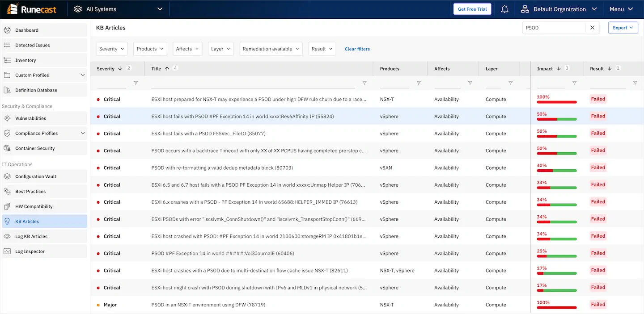The height and width of the screenshot is (314, 644).
Task: Click the Result column filter funnel icon
Action: (x=635, y=83)
